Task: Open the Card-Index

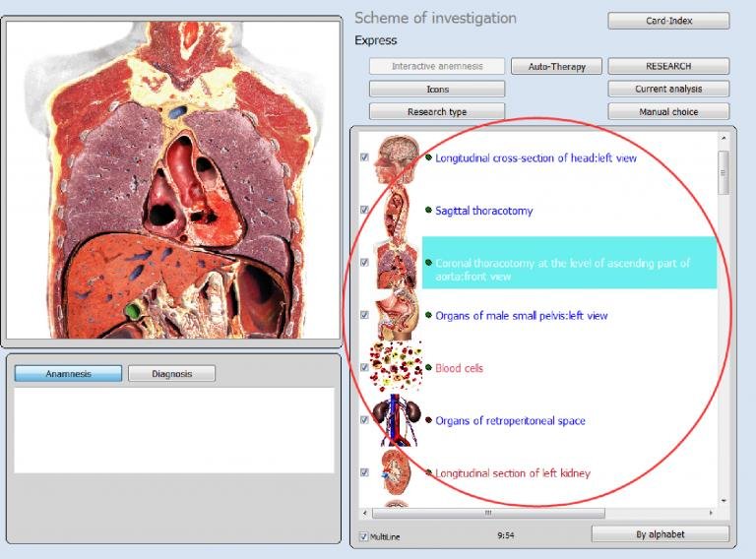Action: click(x=668, y=21)
